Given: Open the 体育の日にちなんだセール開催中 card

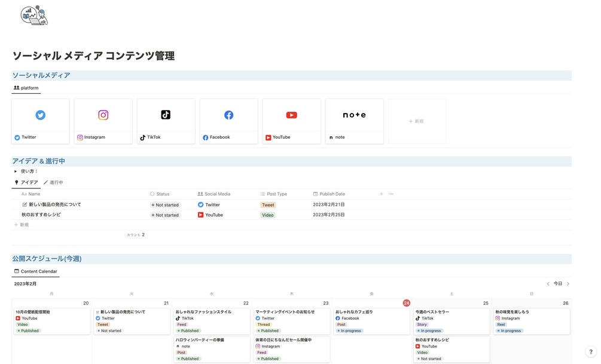Looking at the screenshot, I should point(292,350).
